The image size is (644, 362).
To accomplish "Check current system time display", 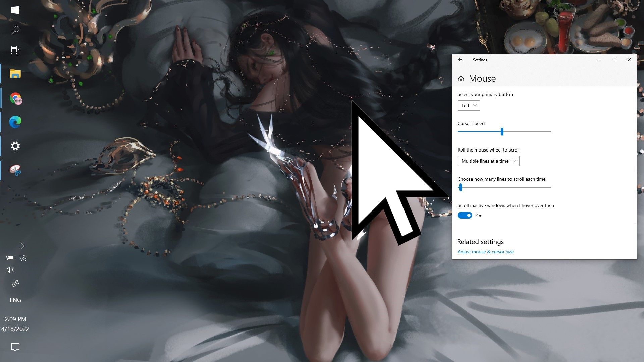I will (x=15, y=319).
